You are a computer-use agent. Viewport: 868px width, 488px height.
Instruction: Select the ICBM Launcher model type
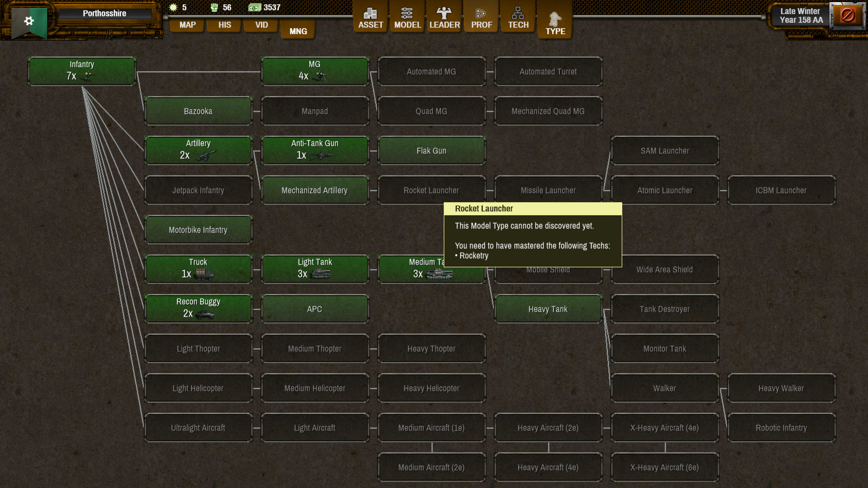pyautogui.click(x=781, y=190)
